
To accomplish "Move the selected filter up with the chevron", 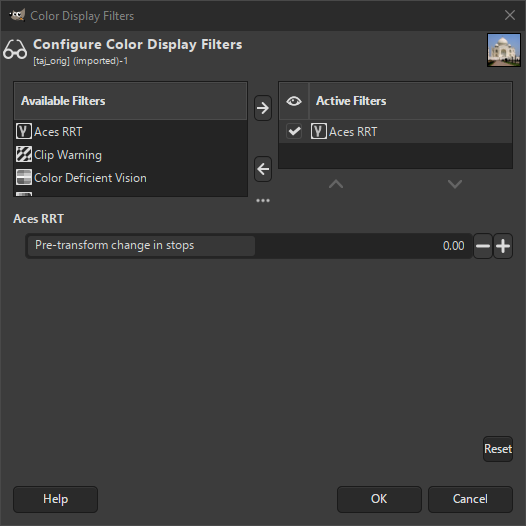I will (x=336, y=184).
